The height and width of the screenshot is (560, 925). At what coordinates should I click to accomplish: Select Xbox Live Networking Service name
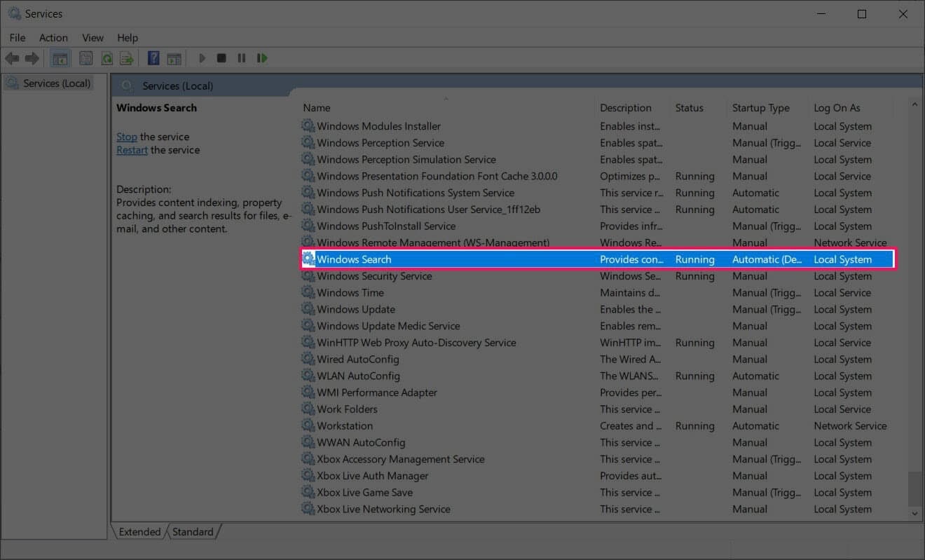pyautogui.click(x=383, y=510)
